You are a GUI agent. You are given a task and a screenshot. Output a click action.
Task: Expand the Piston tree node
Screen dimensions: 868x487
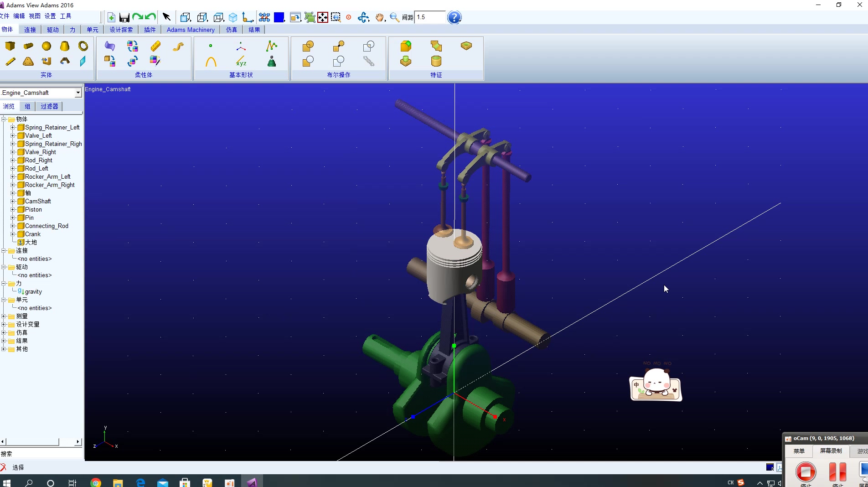(x=13, y=210)
